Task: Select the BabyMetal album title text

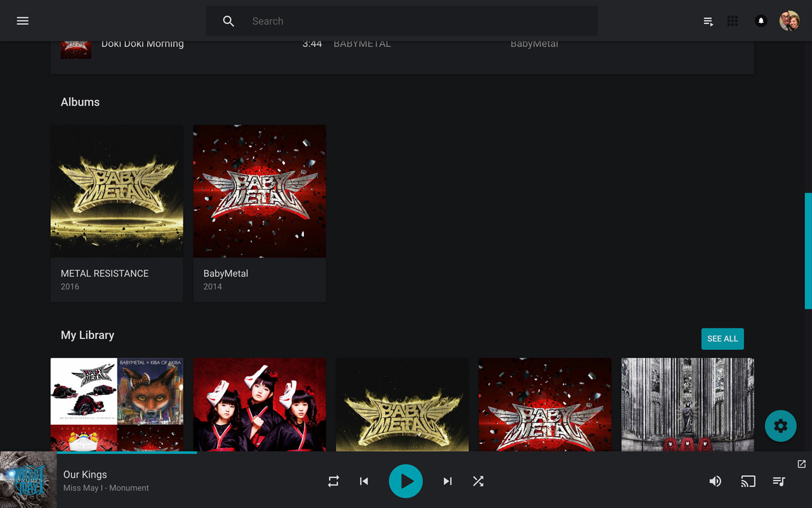Action: coord(226,274)
